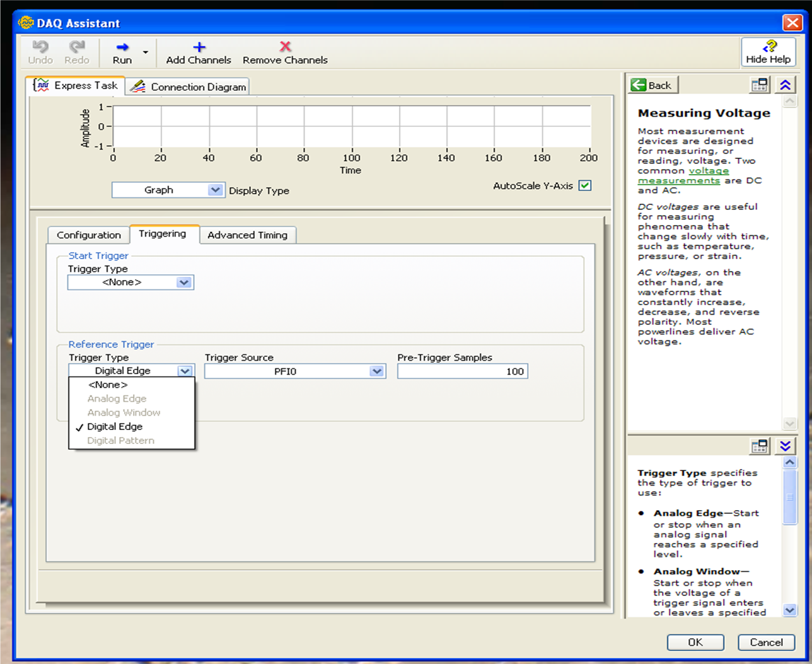
Task: Open the Advanced Timing tab
Action: 247,235
